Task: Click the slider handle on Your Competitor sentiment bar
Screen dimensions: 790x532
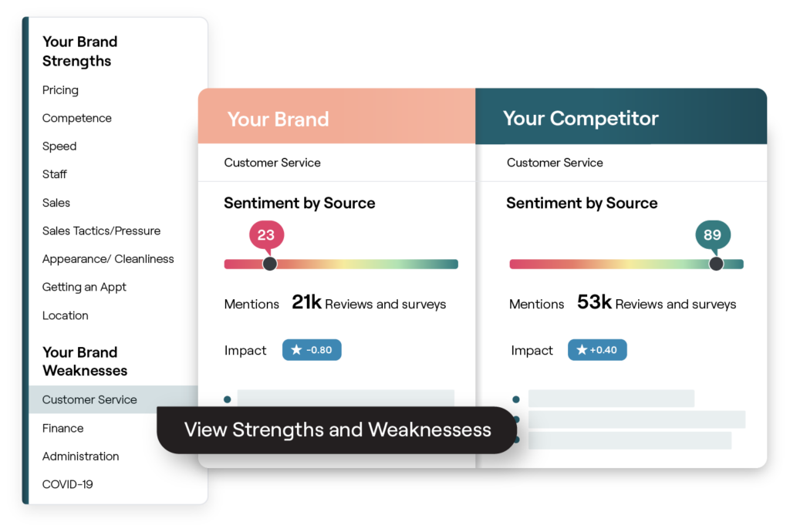Action: (716, 263)
